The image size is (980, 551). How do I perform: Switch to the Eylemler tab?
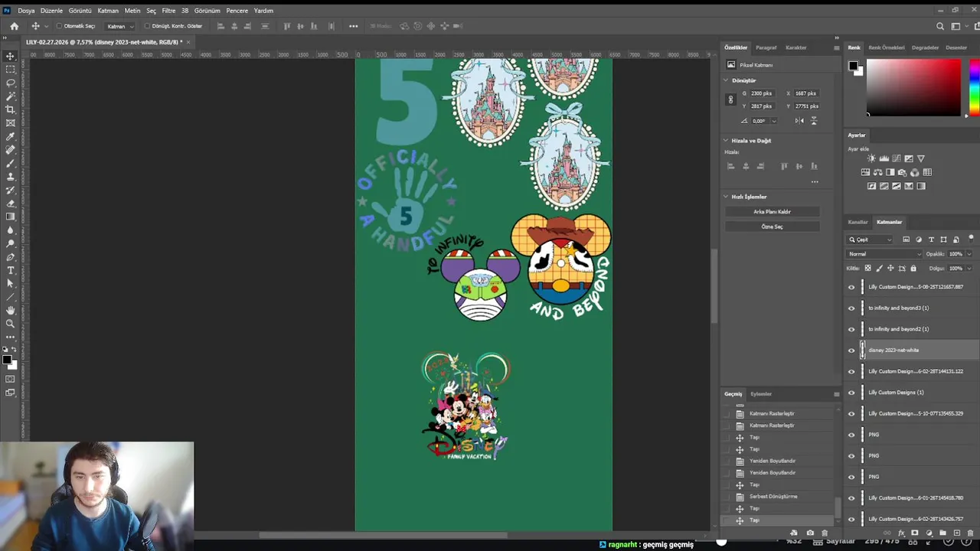pos(761,394)
